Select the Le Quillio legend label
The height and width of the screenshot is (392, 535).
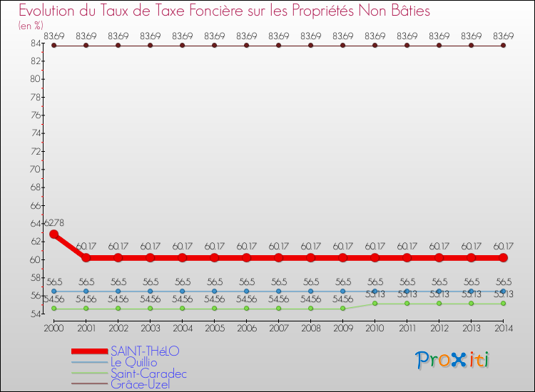pyautogui.click(x=134, y=362)
